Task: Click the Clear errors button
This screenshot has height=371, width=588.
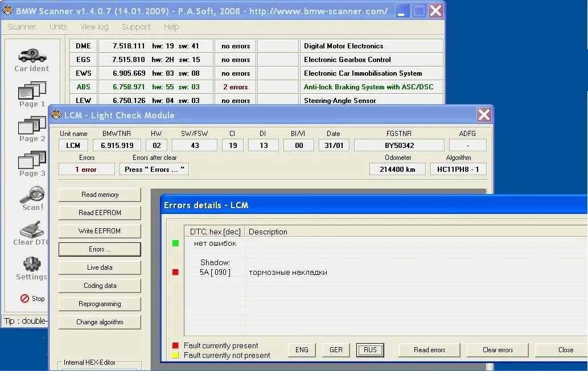Action: pyautogui.click(x=497, y=349)
